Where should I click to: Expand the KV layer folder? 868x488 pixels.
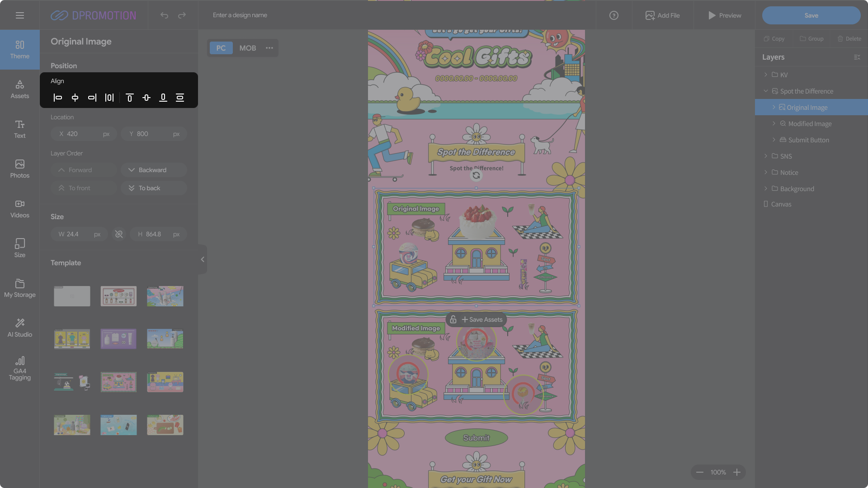click(x=766, y=75)
